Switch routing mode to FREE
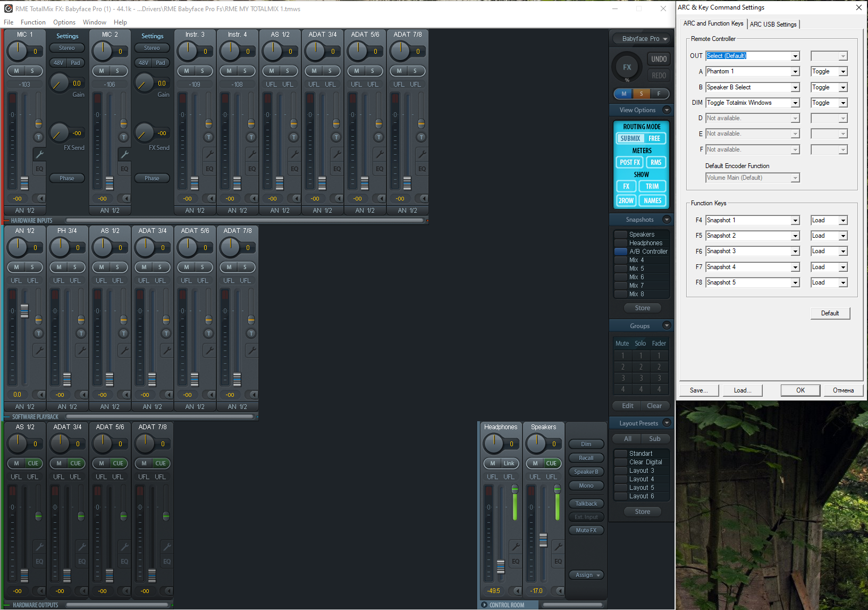Screen dimensions: 868x610 [654, 138]
